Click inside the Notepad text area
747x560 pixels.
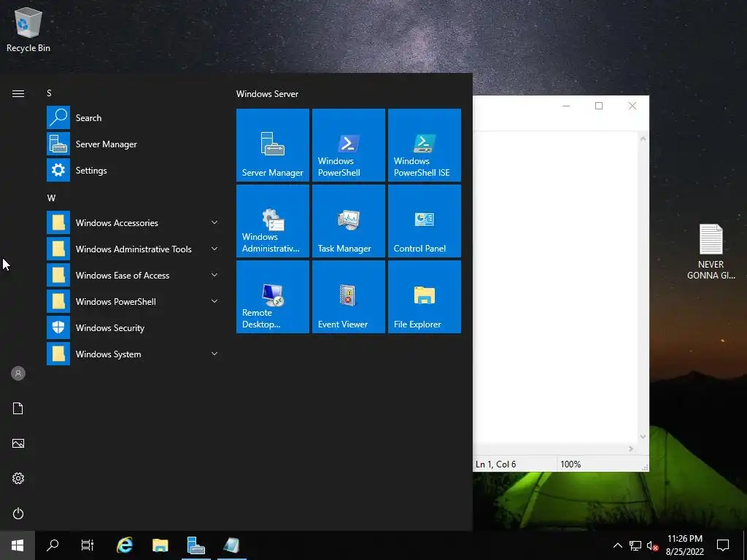click(x=555, y=287)
